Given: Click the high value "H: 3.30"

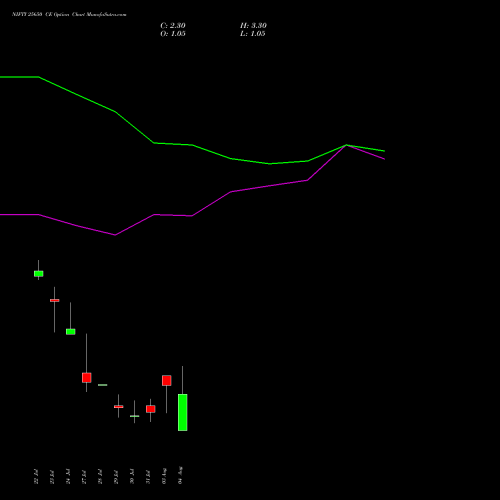Looking at the screenshot, I should pos(253,26).
